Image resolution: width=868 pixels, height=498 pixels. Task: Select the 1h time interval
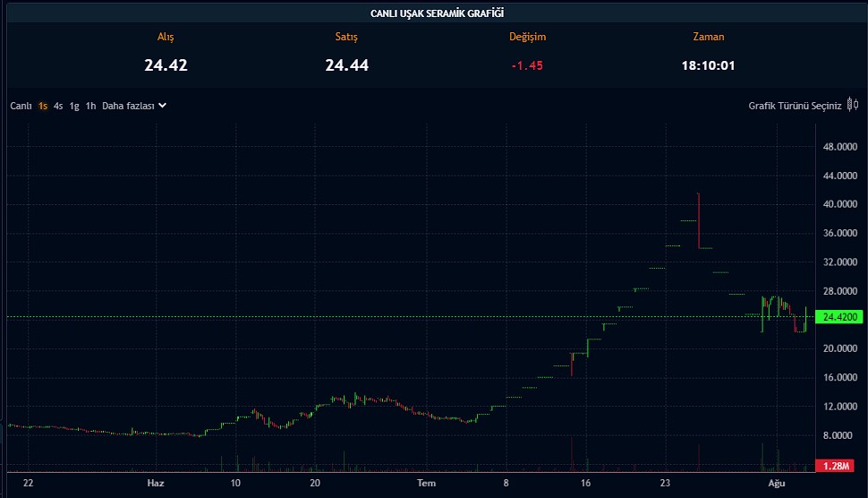[x=90, y=106]
